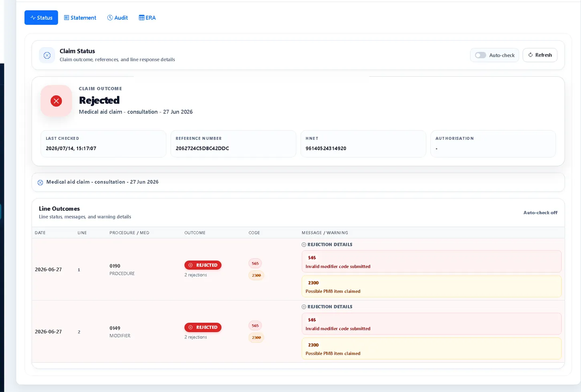Click the CODE column header

pos(254,233)
